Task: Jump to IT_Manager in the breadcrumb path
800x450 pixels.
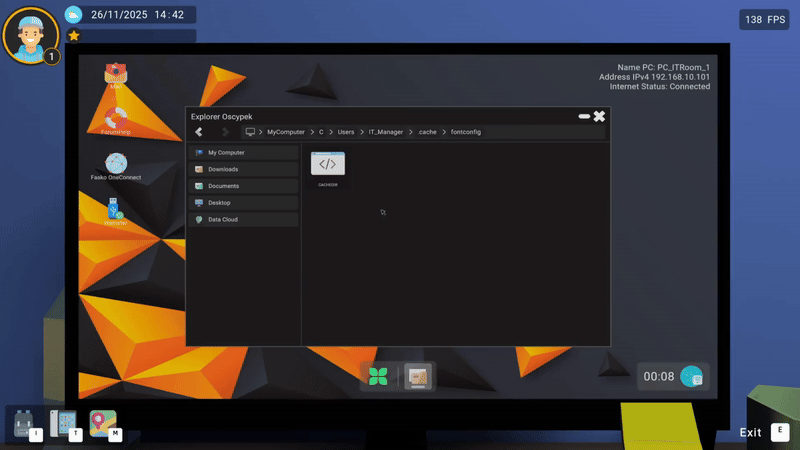Action: coord(386,132)
